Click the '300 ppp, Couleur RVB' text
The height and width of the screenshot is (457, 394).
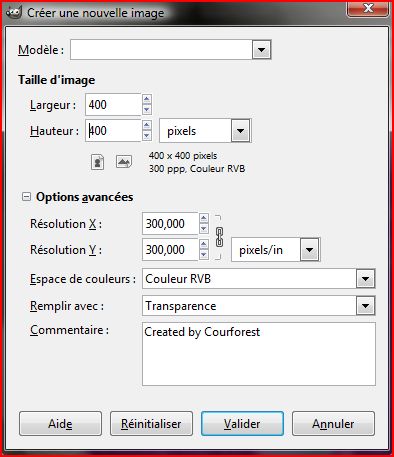[197, 169]
